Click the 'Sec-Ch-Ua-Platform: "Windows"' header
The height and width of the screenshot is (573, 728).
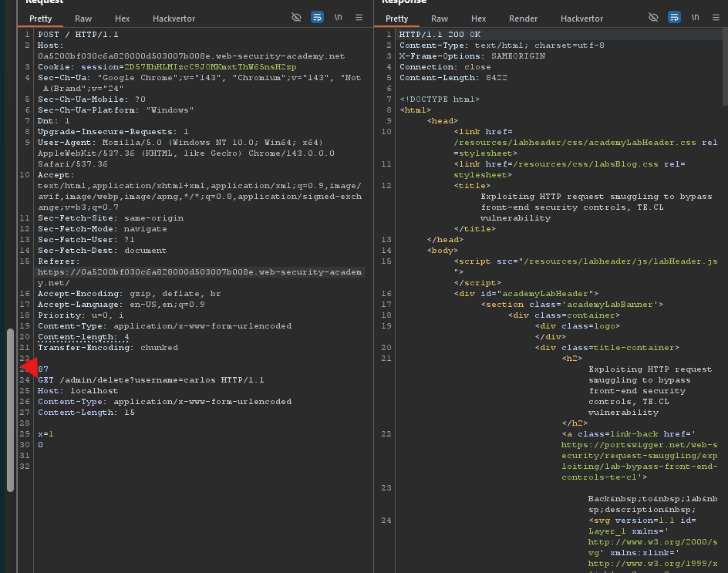[x=116, y=110]
